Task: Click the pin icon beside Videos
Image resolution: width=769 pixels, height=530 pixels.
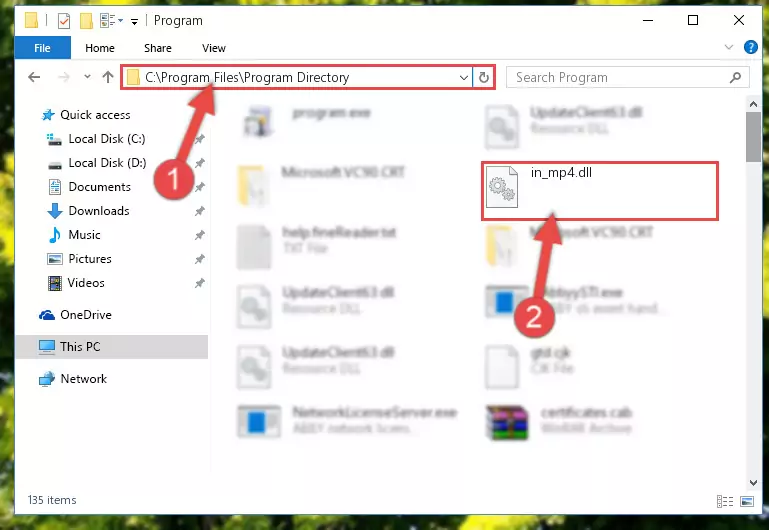Action: [199, 283]
